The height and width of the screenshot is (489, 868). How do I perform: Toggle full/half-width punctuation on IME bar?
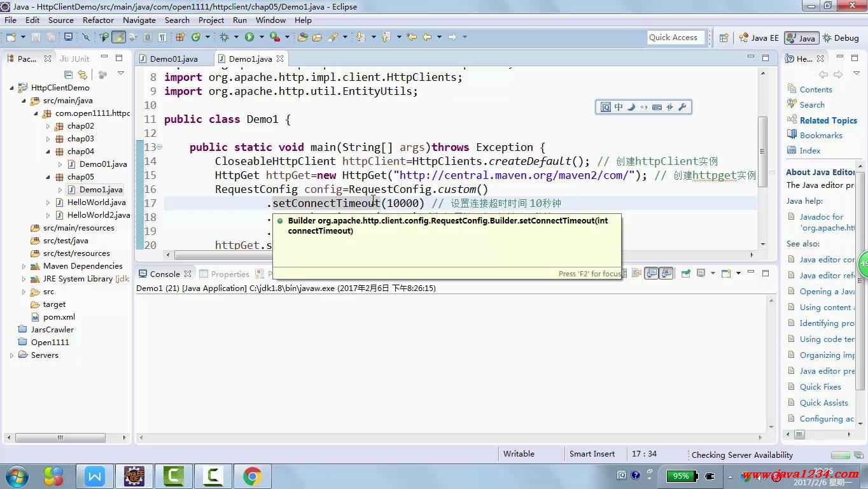tap(644, 107)
